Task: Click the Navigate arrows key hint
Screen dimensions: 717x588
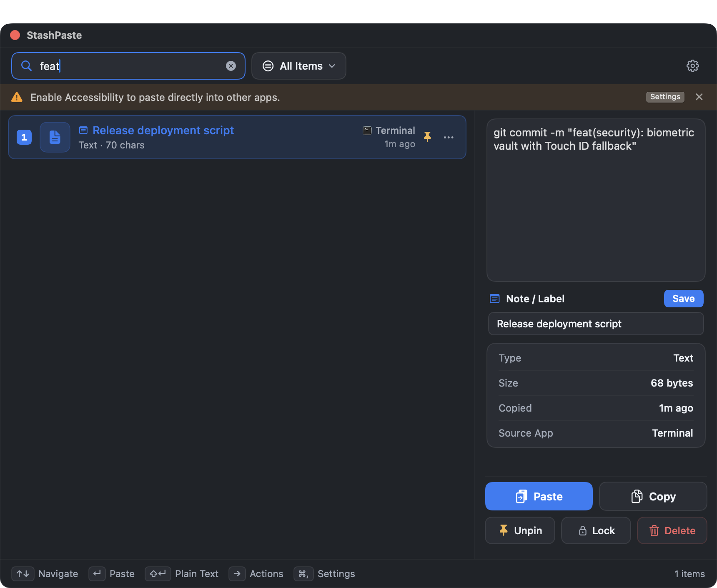Action: (23, 574)
